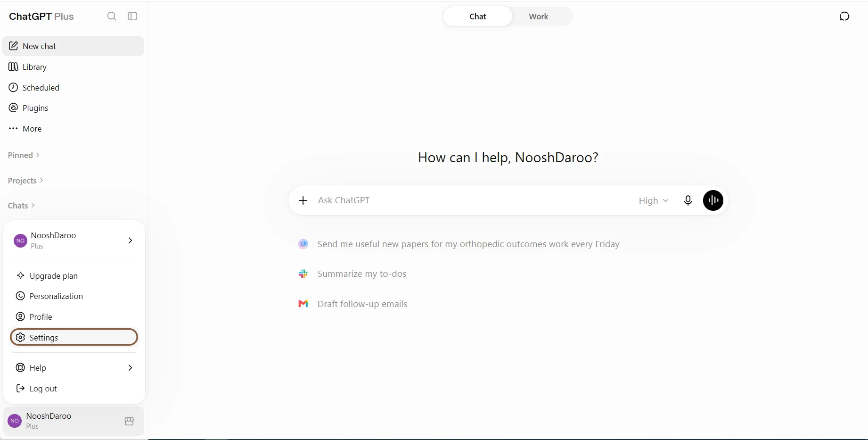Open the NooshDaroo account submenu chevron
Screen dimensions: 868x440
pos(130,241)
